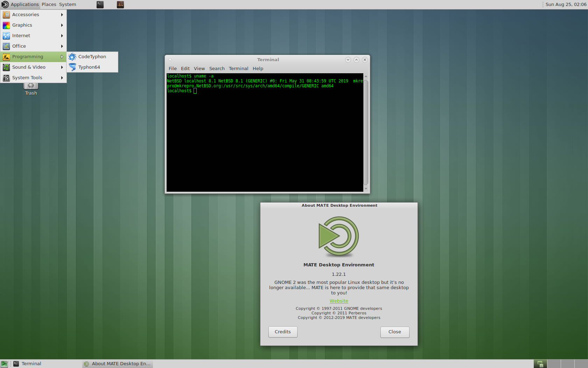This screenshot has width=588, height=368.
Task: Click the Terminal vertical scrollbar
Action: click(366, 132)
